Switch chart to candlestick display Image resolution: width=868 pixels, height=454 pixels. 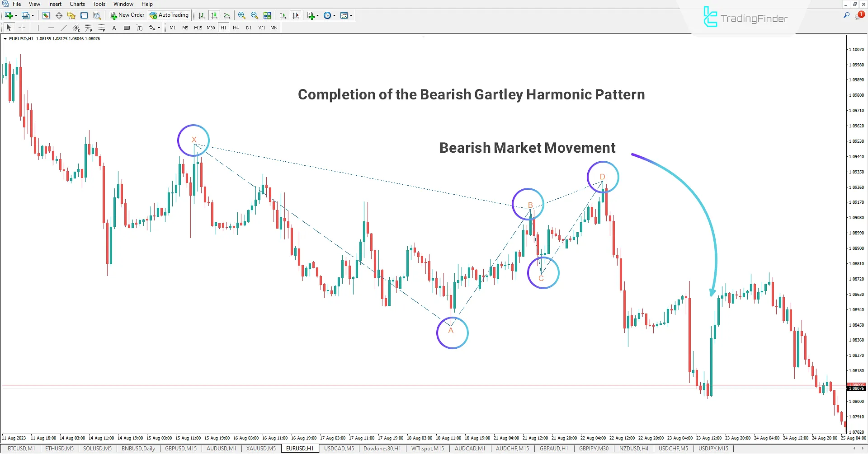(x=214, y=15)
